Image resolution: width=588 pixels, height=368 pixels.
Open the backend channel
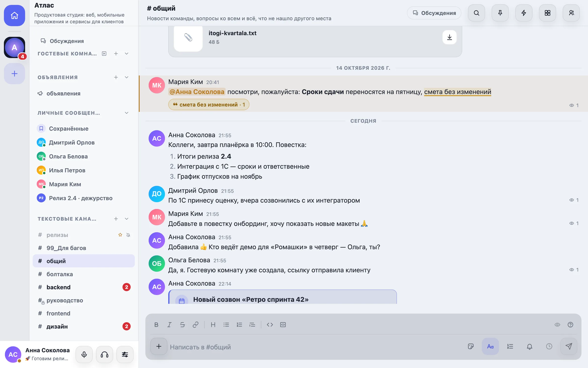coord(84,287)
